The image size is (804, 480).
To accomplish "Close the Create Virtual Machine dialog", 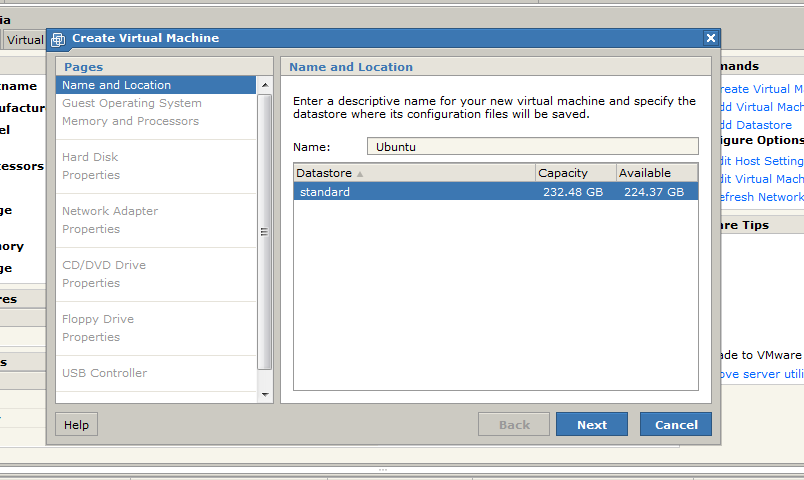I will (x=711, y=38).
